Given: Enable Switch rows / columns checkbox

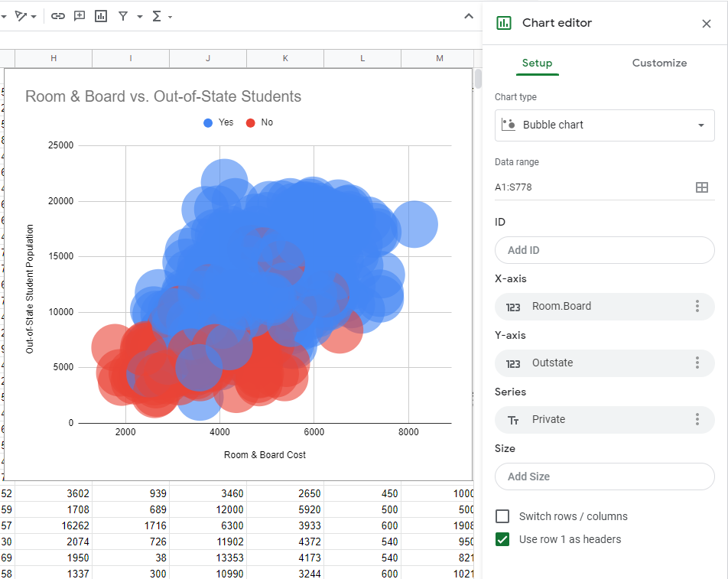Looking at the screenshot, I should [502, 516].
